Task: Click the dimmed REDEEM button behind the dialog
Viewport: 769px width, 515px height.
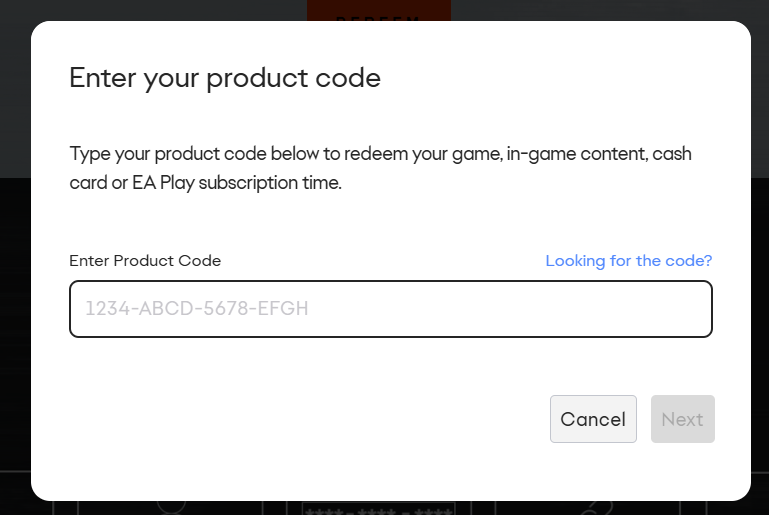Action: tap(379, 11)
